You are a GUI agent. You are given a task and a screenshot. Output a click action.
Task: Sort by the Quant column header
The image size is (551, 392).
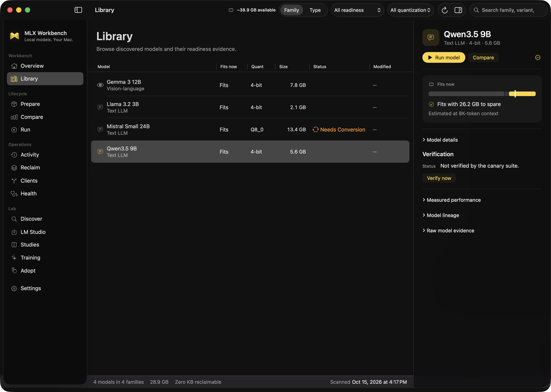click(x=257, y=67)
